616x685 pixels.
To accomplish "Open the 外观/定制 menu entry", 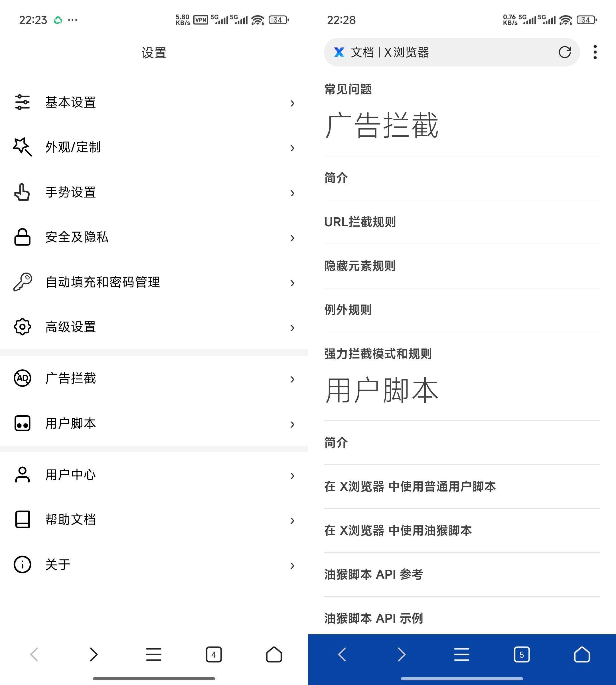I will click(154, 147).
